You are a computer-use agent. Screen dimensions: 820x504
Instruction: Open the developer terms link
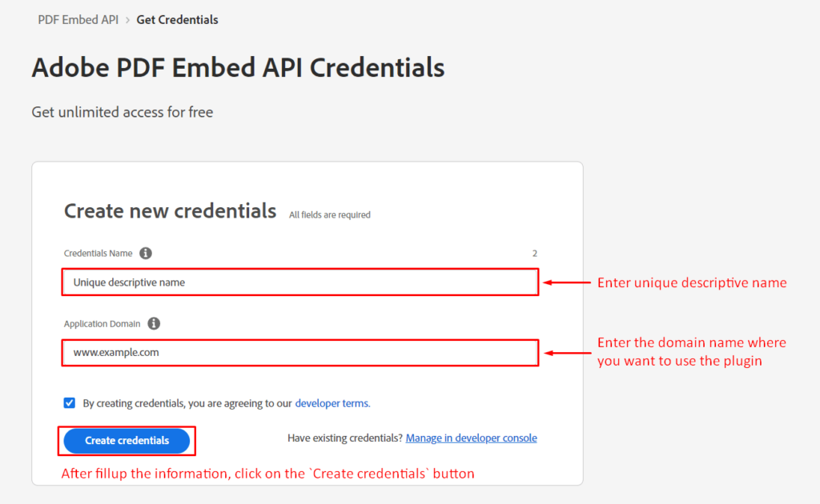pyautogui.click(x=332, y=403)
